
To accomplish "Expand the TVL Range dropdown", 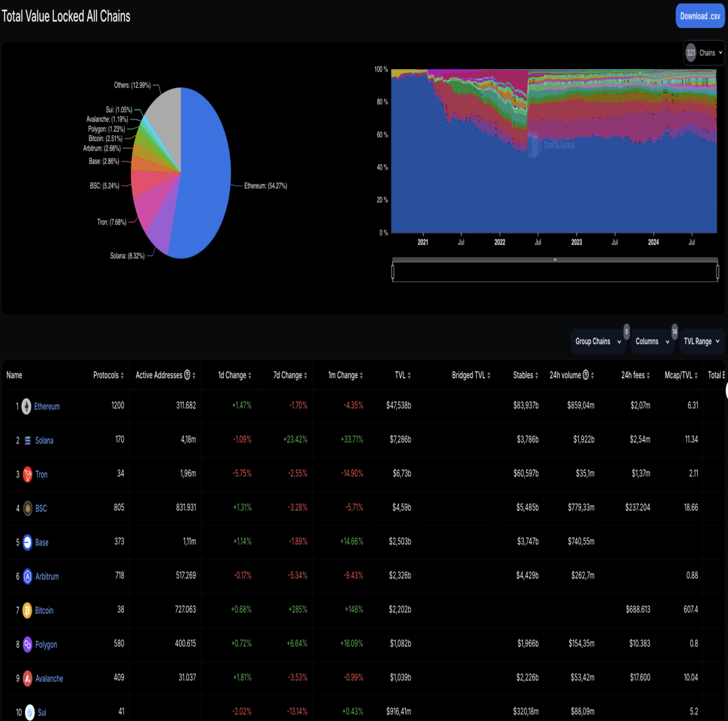I will (702, 341).
